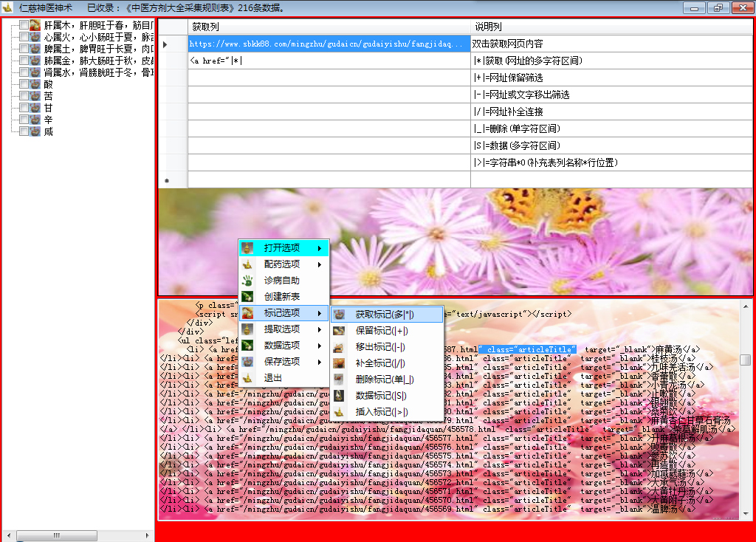Viewport: 756px width, 542px height.
Task: Click the 说明列 column header
Action: pyautogui.click(x=611, y=27)
